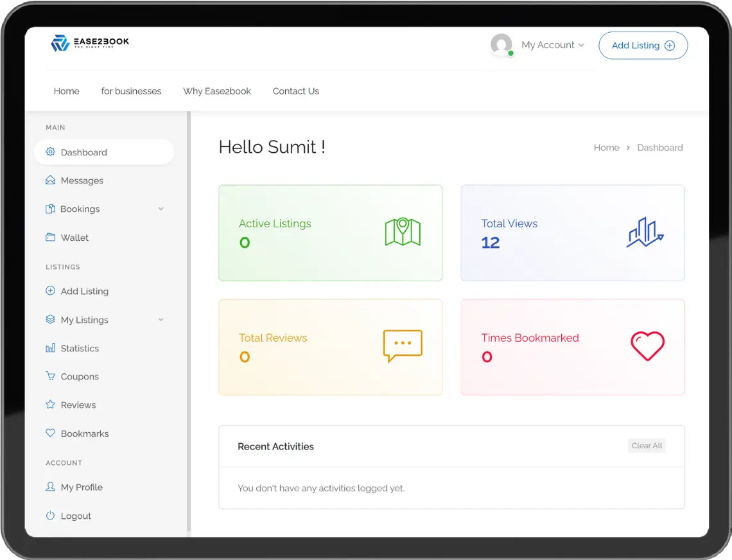Click the Coupons cart icon in sidebar

click(x=51, y=376)
